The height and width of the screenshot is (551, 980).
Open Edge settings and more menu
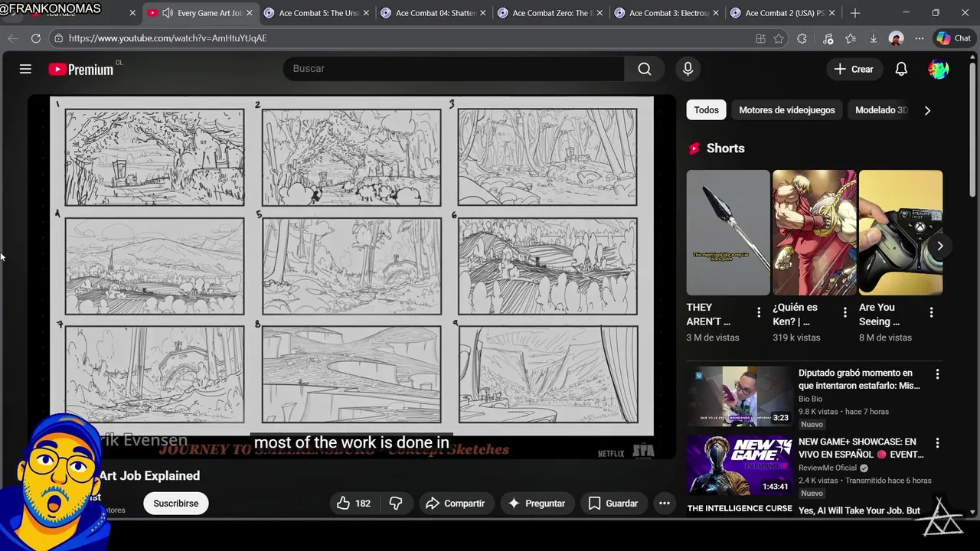[x=919, y=38]
